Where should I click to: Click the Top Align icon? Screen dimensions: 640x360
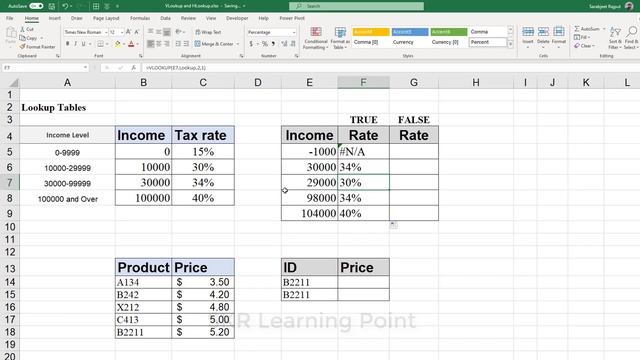coord(151,32)
